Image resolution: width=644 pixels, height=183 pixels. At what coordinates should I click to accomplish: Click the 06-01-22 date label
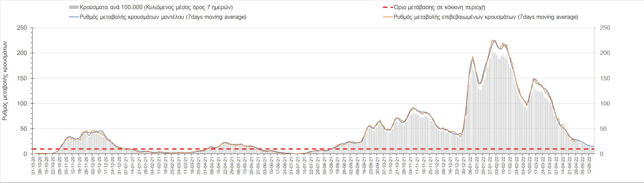(470, 166)
